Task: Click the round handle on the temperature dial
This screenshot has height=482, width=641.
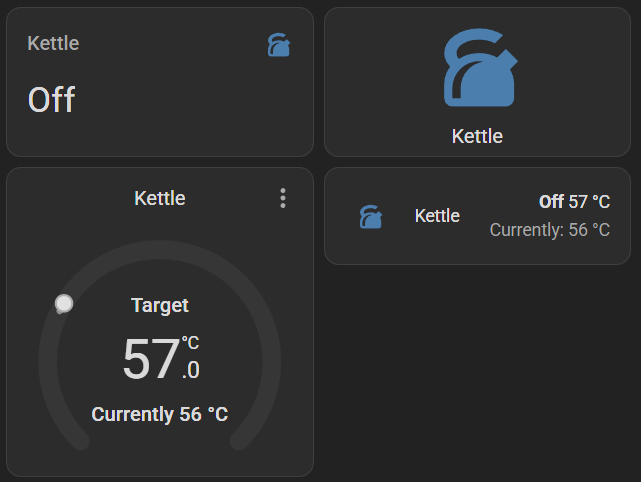Action: coord(64,303)
